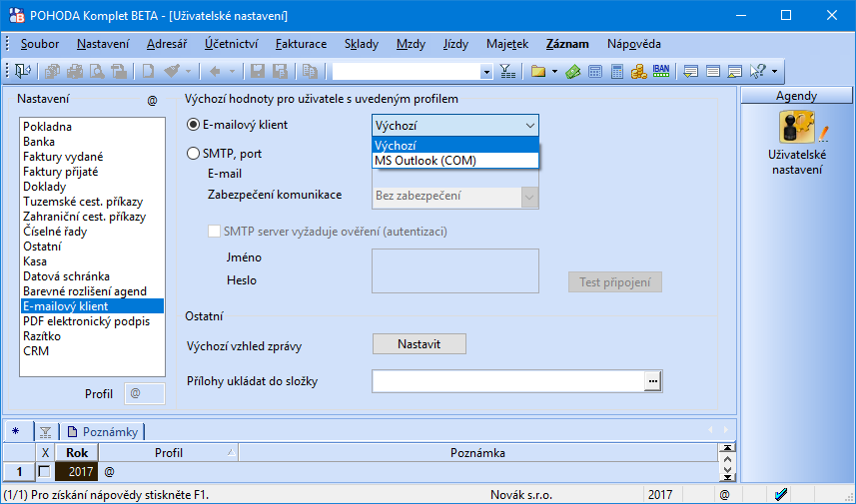Click the Nastavit button
The width and height of the screenshot is (856, 504).
pos(420,344)
